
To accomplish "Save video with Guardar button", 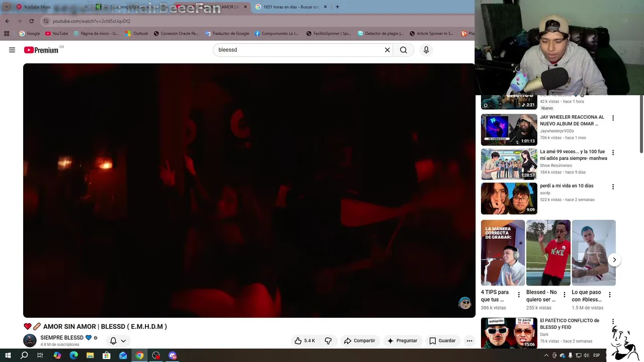I will [x=442, y=340].
